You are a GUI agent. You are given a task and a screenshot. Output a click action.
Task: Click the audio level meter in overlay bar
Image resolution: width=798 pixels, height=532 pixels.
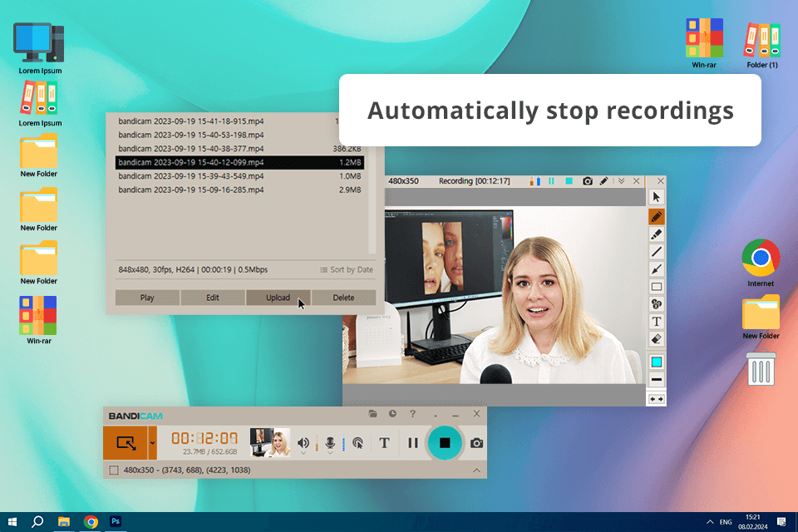click(534, 181)
